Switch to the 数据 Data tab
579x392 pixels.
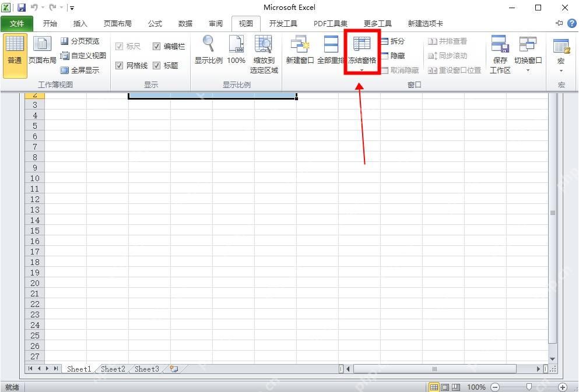point(185,24)
